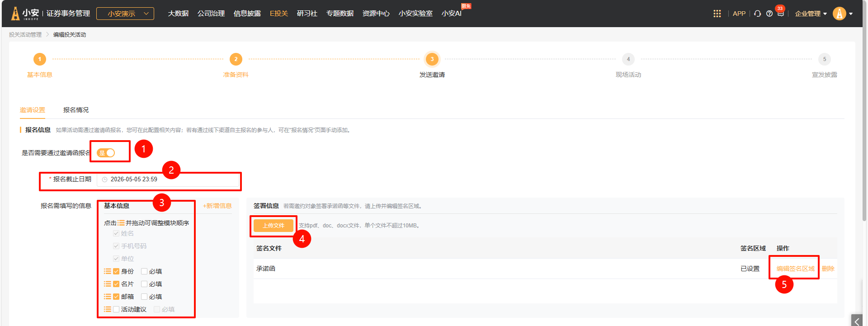Screen dimensions: 868x326
Task: Open 大数据 menu
Action: tap(178, 14)
